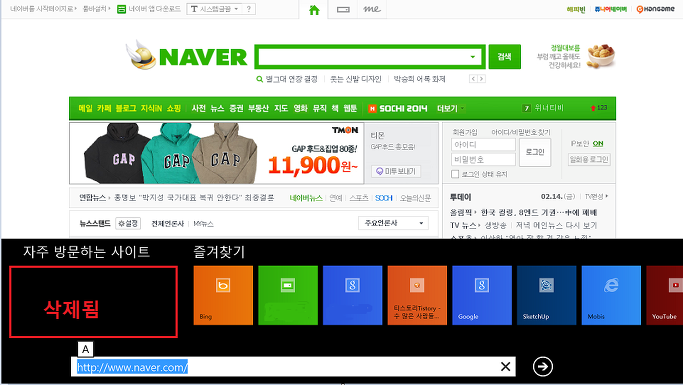
Task: Click the 미투 보내기 button
Action: pyautogui.click(x=396, y=171)
